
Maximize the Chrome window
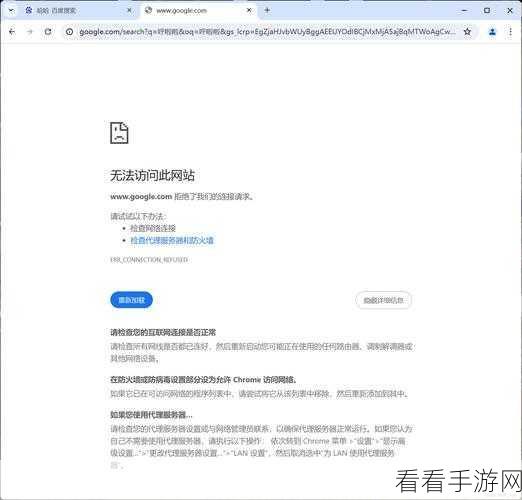[x=487, y=11]
